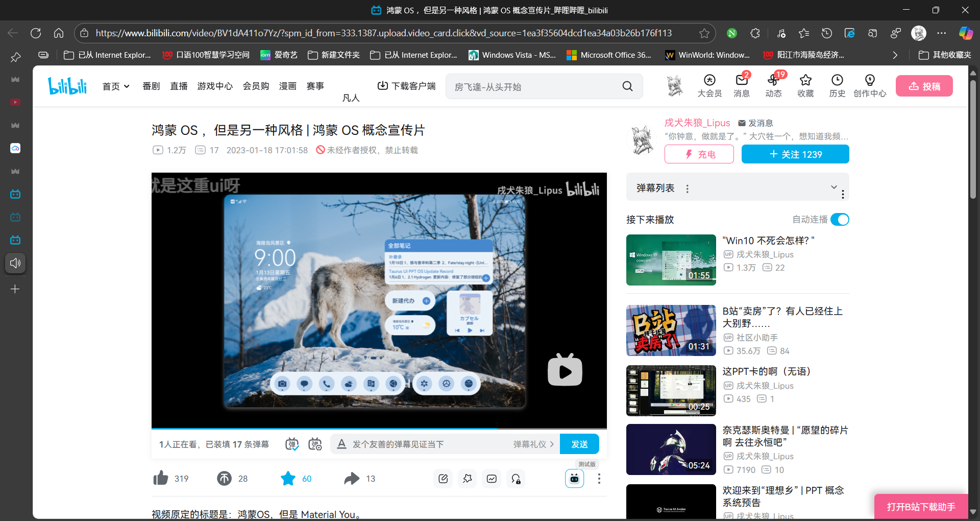Toggle 自动连播 autoplay switch
This screenshot has height=521, width=980.
[x=840, y=219]
